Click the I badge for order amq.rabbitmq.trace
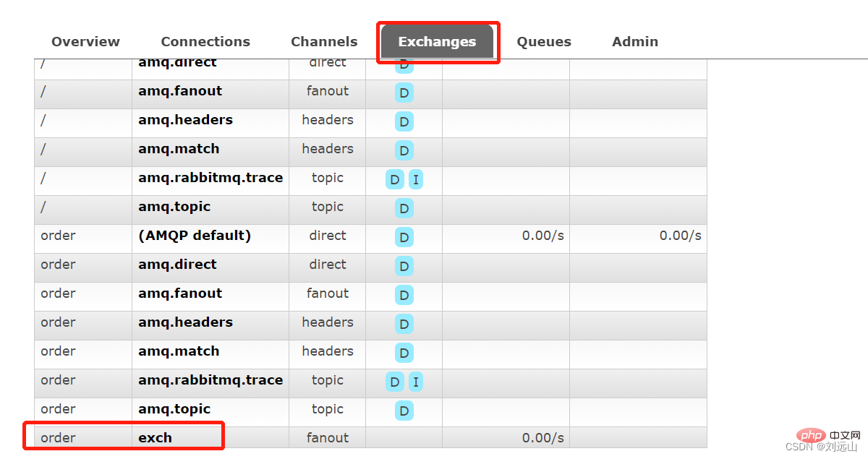The width and height of the screenshot is (868, 459). coord(416,382)
